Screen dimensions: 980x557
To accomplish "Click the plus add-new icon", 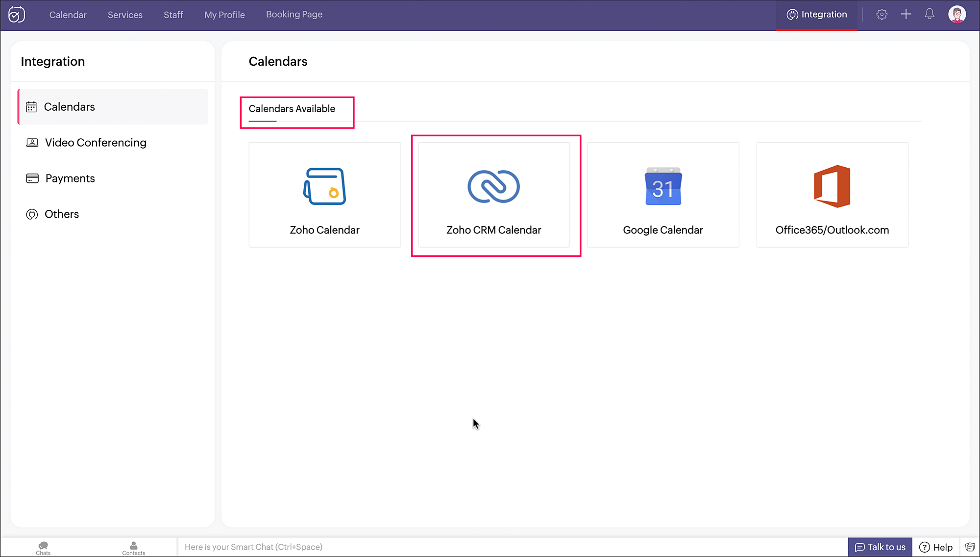I will [x=906, y=14].
